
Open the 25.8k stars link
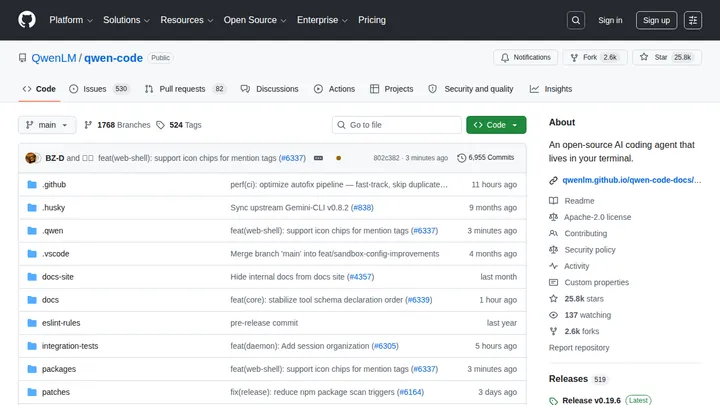pos(584,299)
